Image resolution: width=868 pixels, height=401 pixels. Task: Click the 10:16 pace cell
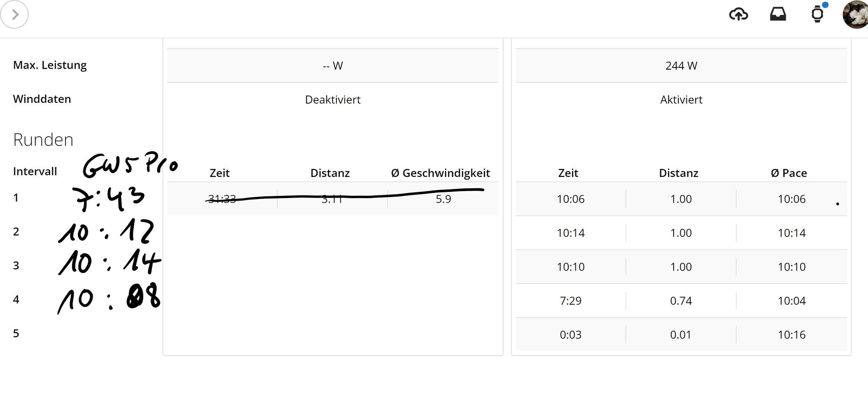791,334
